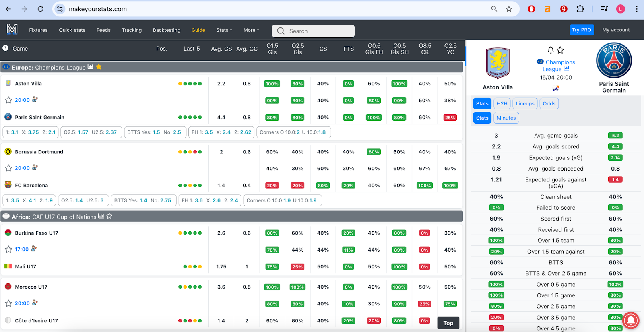Screen dimensions: 644x332
Task: Reload the current page
Action: pyautogui.click(x=41, y=9)
